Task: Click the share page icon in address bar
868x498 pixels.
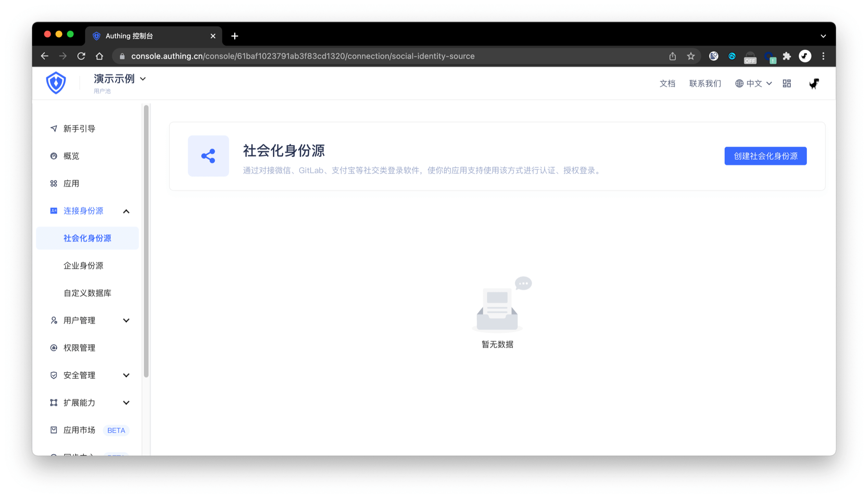Action: (x=673, y=56)
